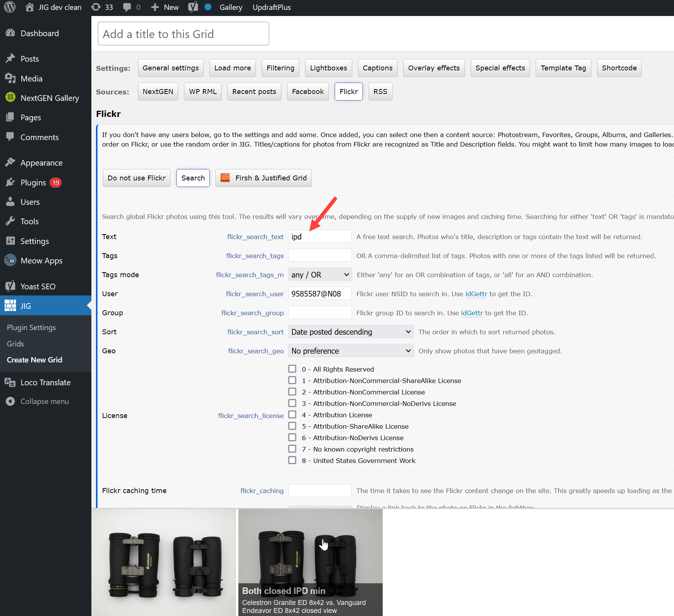Click the Add a title to this Grid field
674x616 pixels.
click(x=183, y=34)
